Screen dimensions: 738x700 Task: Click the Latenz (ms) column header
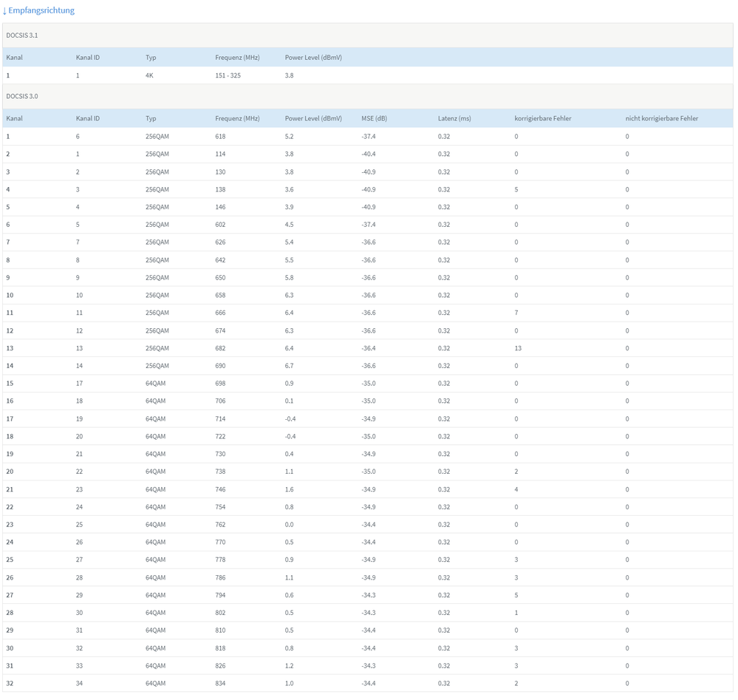click(x=454, y=118)
